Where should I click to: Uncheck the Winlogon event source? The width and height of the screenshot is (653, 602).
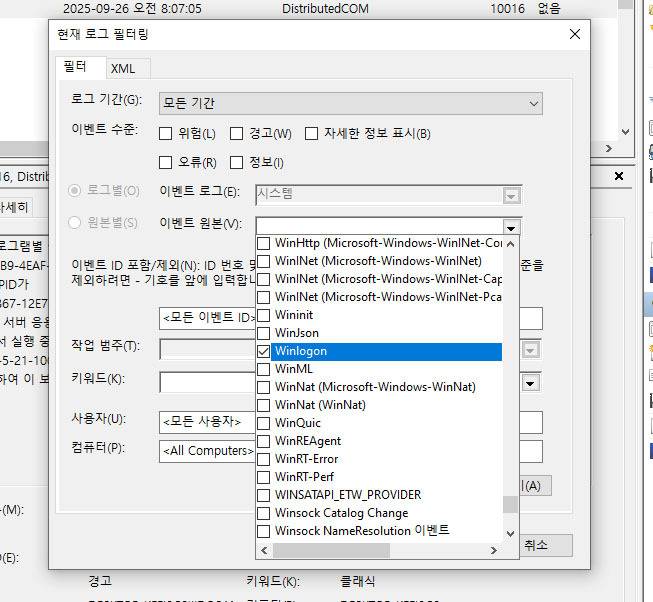click(x=264, y=351)
